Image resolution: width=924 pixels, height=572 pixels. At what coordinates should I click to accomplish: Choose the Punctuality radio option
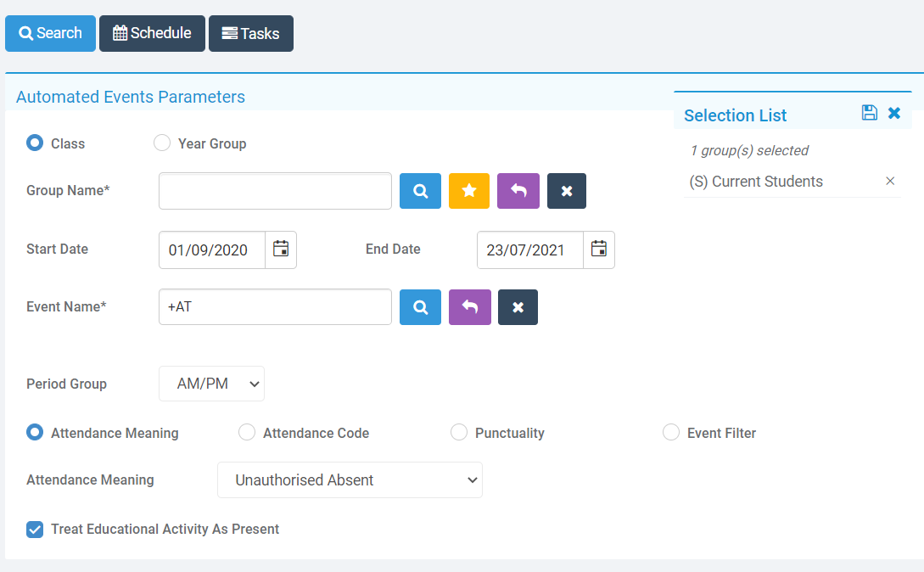coord(459,432)
